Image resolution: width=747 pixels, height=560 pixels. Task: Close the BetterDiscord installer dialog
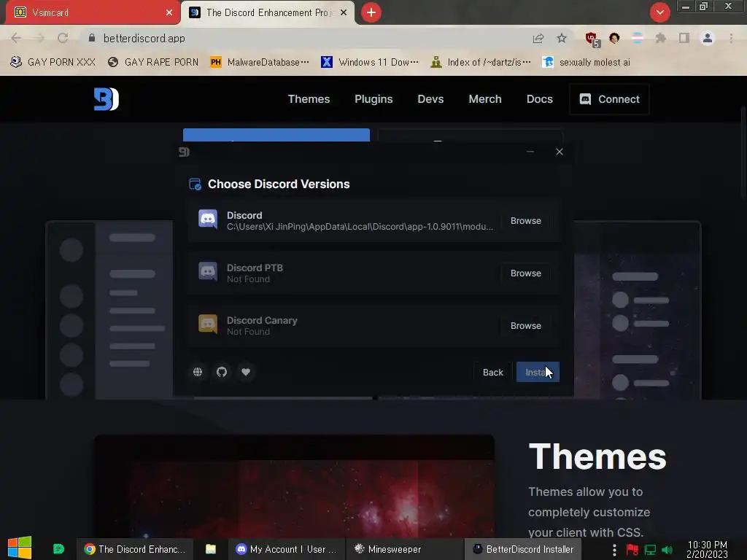pyautogui.click(x=560, y=152)
